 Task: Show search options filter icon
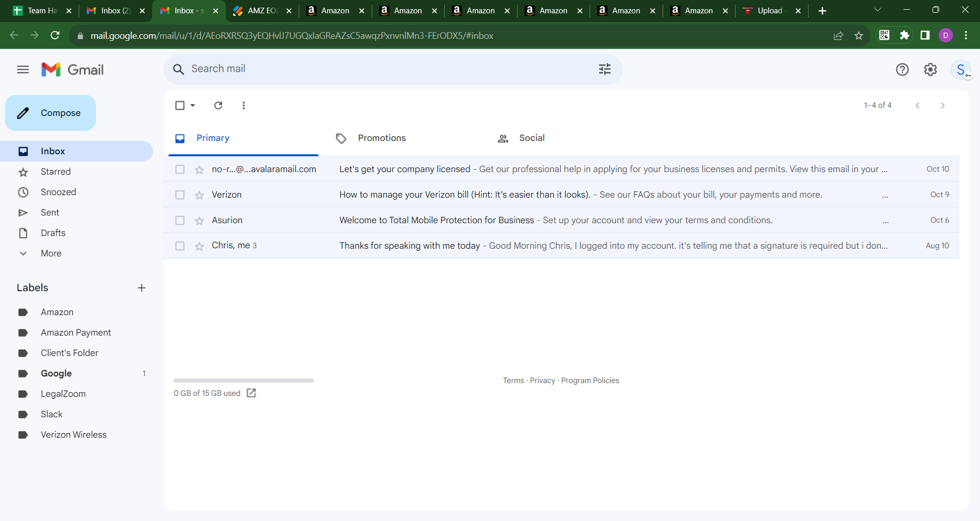pos(605,69)
